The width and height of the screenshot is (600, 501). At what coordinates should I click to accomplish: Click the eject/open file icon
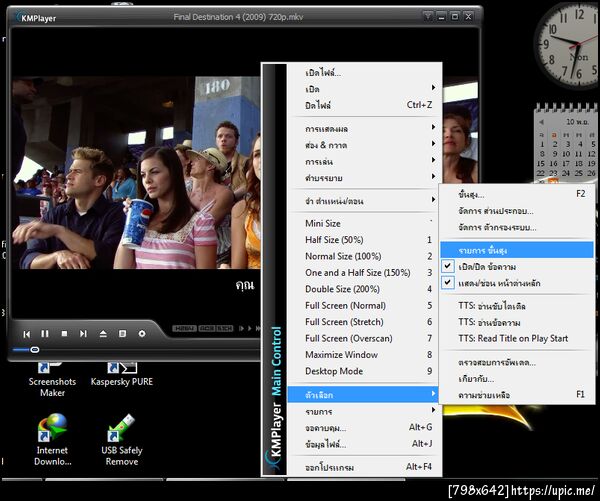[x=103, y=334]
